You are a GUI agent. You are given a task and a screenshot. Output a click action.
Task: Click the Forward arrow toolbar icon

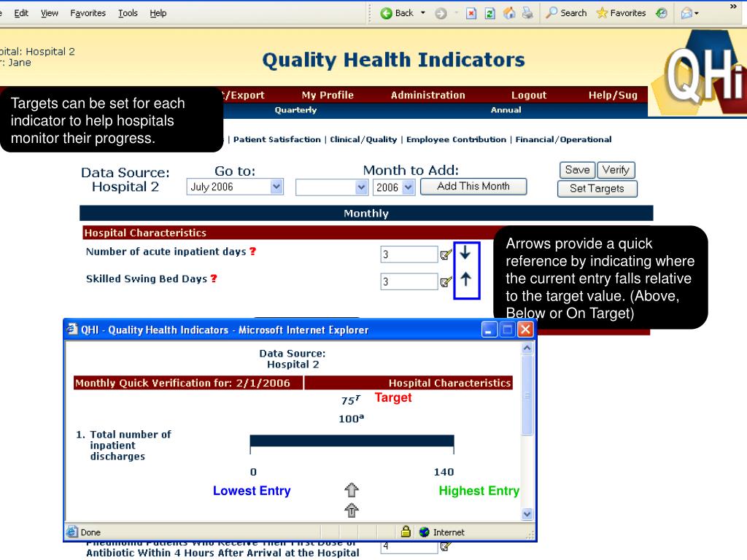click(x=441, y=13)
